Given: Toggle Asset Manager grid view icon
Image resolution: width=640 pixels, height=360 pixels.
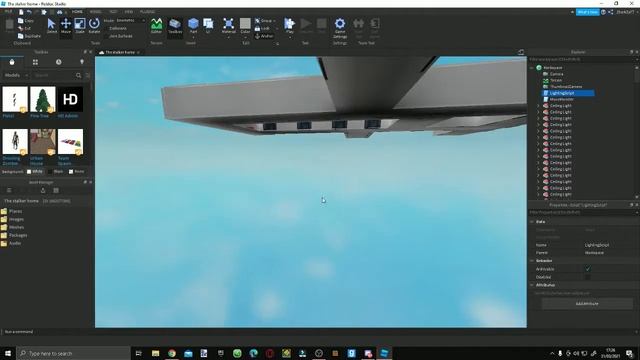Looking at the screenshot, I should coord(56,191).
